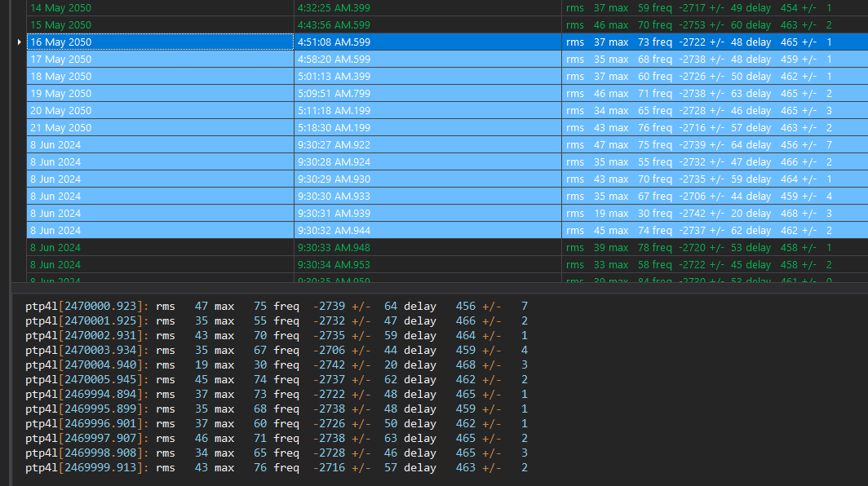Click detail line ptp4l[2470000.923]
This screenshot has width=868, height=486.
tap(277, 306)
